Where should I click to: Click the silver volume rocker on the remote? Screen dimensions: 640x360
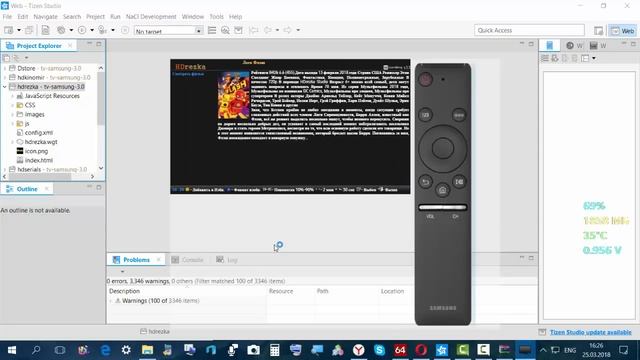click(442, 207)
